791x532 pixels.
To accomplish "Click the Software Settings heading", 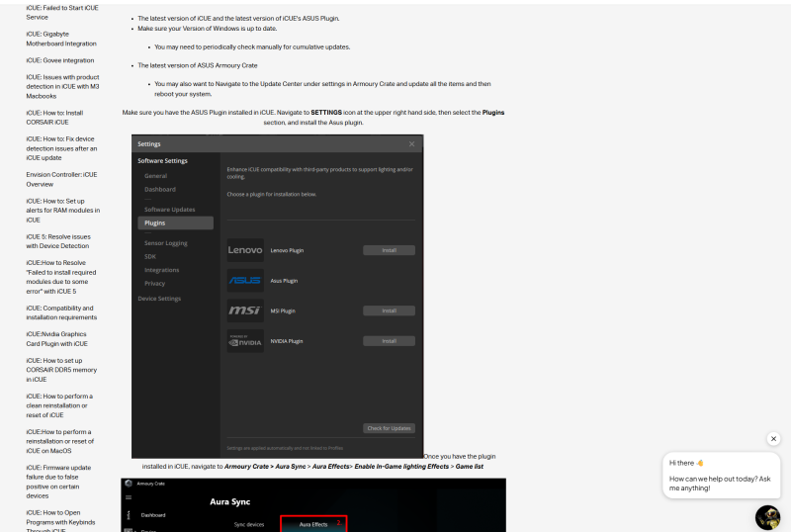I will tap(162, 160).
